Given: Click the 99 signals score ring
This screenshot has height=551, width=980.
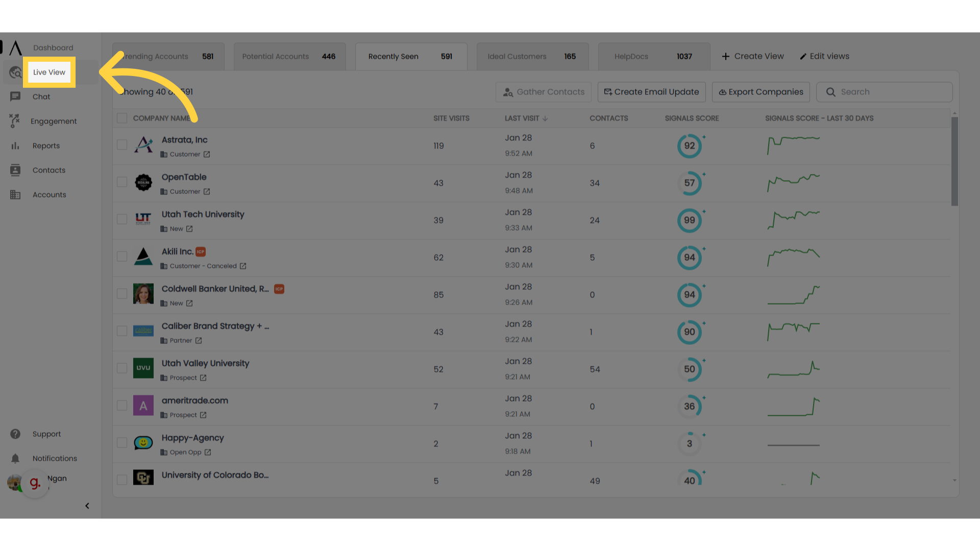Looking at the screenshot, I should pyautogui.click(x=690, y=220).
